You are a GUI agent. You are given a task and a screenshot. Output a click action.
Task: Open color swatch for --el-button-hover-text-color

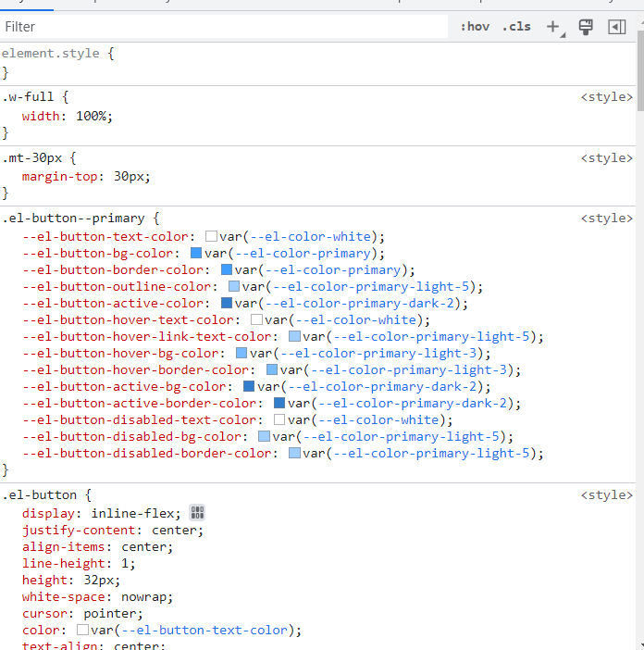(x=257, y=319)
